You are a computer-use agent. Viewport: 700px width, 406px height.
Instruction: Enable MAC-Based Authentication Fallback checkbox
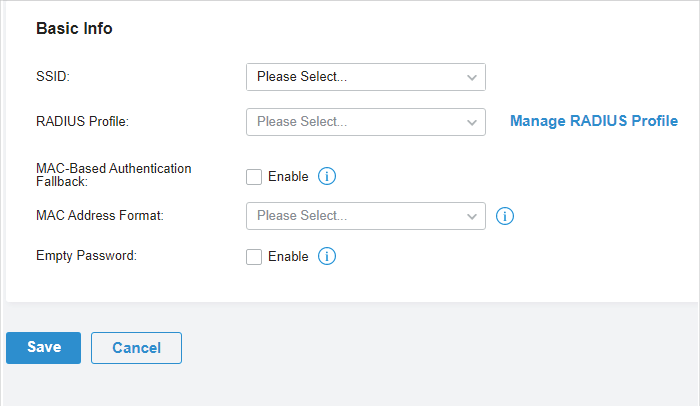254,177
